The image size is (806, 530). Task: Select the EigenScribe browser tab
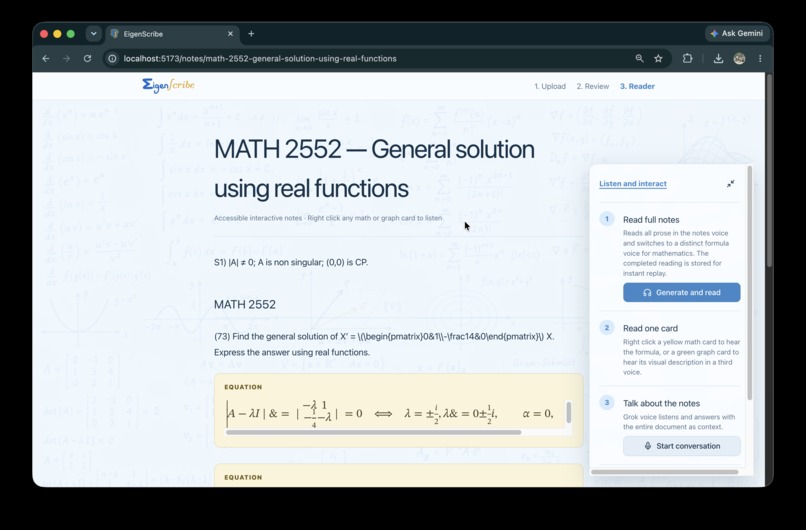pos(172,34)
